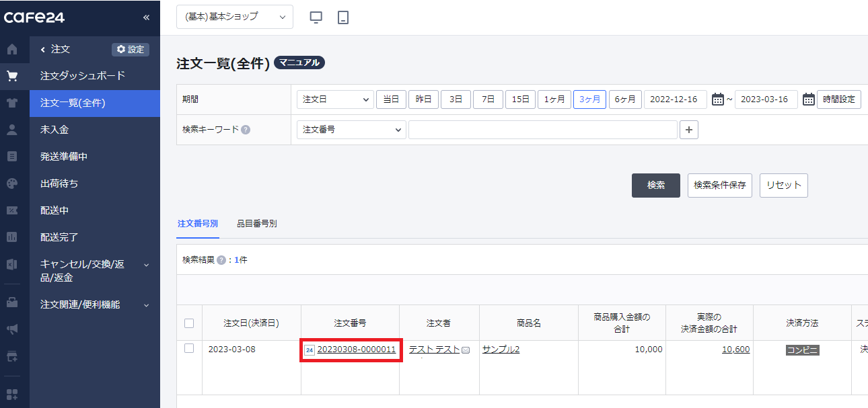The width and height of the screenshot is (868, 408).
Task: Open the 注文日 period type dropdown
Action: click(x=335, y=99)
